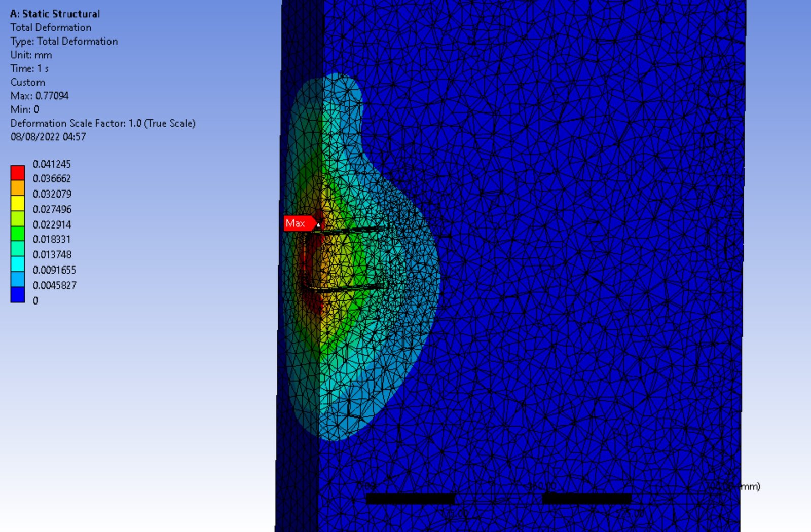Click the legend value 0.0045827
811x532 pixels.
(54, 285)
